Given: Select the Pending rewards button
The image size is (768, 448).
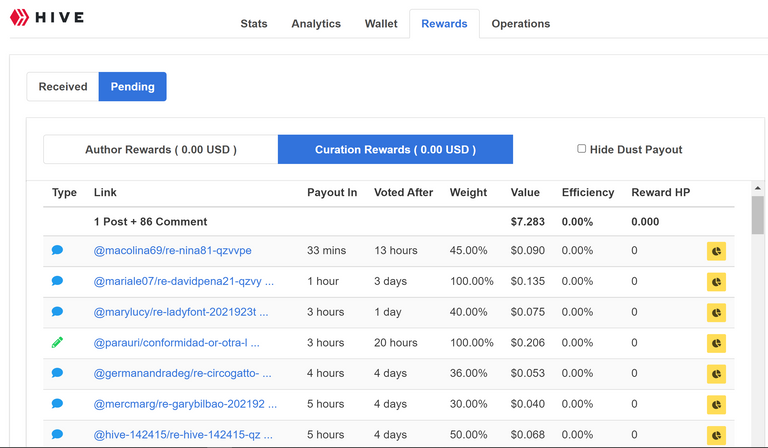Looking at the screenshot, I should point(132,87).
